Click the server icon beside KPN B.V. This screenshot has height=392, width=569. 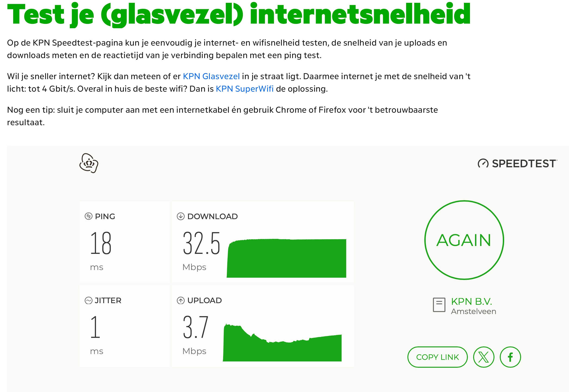(x=439, y=305)
